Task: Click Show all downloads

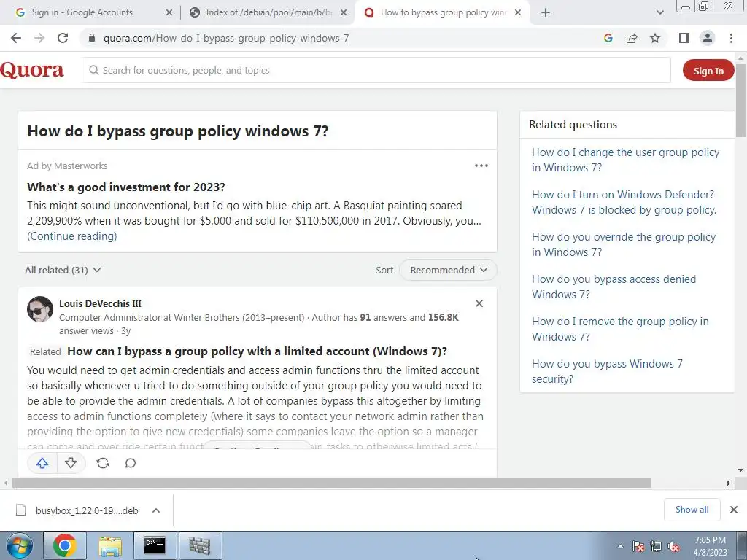Action: [x=692, y=510]
